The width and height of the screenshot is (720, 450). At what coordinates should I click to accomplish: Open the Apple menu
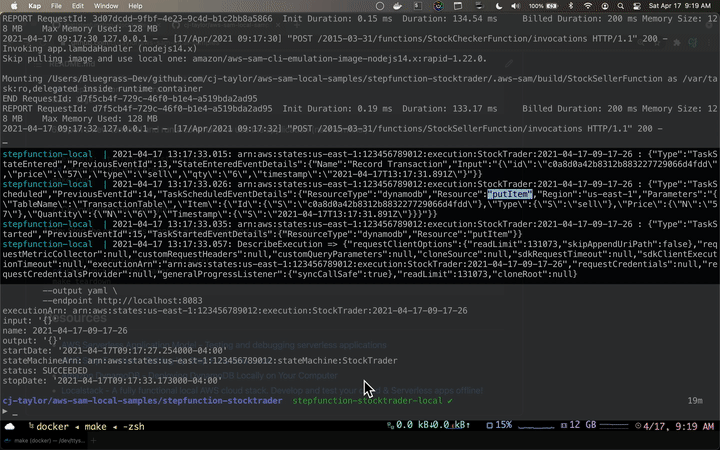click(x=14, y=6)
